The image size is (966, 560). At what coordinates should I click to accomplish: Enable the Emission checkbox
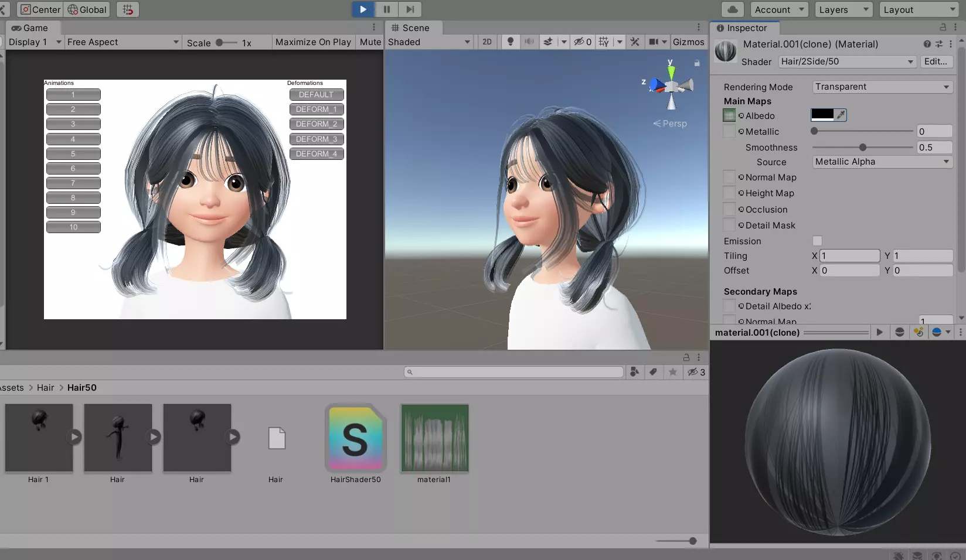point(817,241)
